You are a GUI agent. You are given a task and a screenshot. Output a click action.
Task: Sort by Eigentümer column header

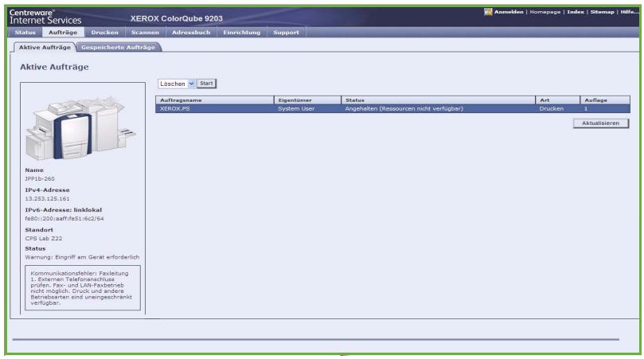(307, 100)
